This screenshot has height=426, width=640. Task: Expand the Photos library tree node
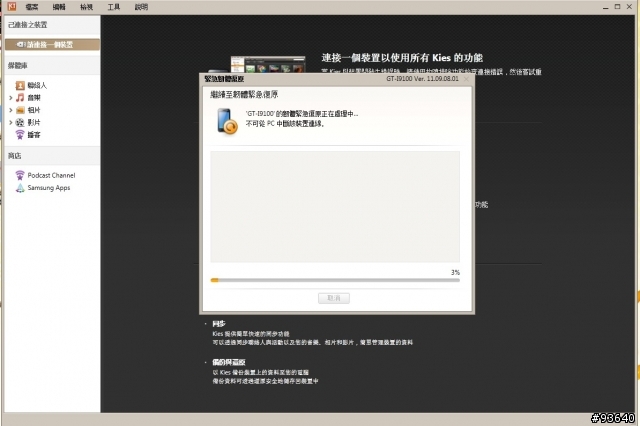[11, 110]
